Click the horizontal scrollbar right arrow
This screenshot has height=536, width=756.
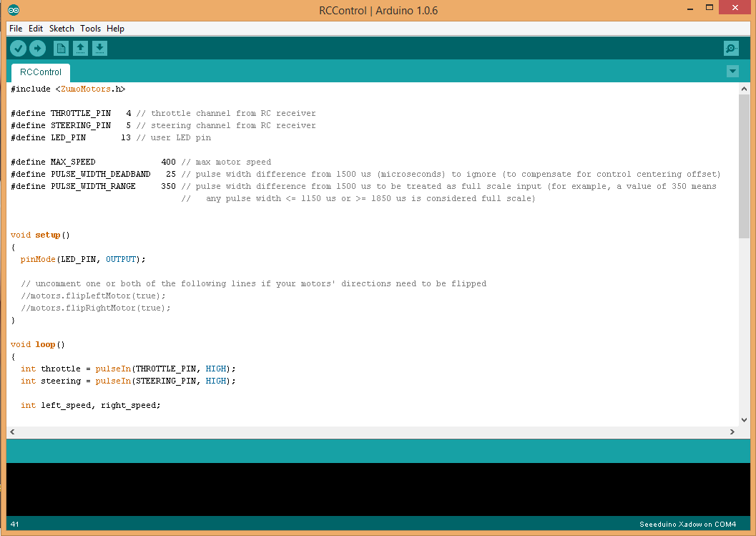click(x=732, y=432)
